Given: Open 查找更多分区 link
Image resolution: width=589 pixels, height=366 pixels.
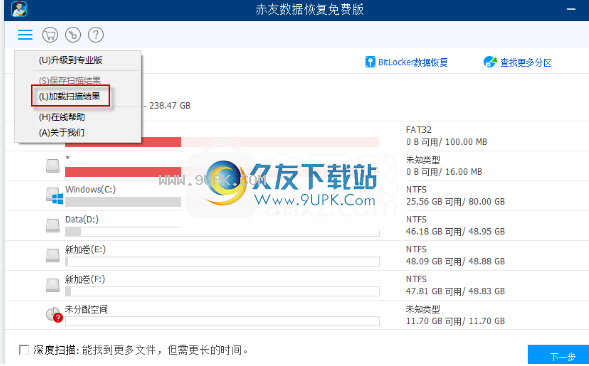Looking at the screenshot, I should point(526,62).
